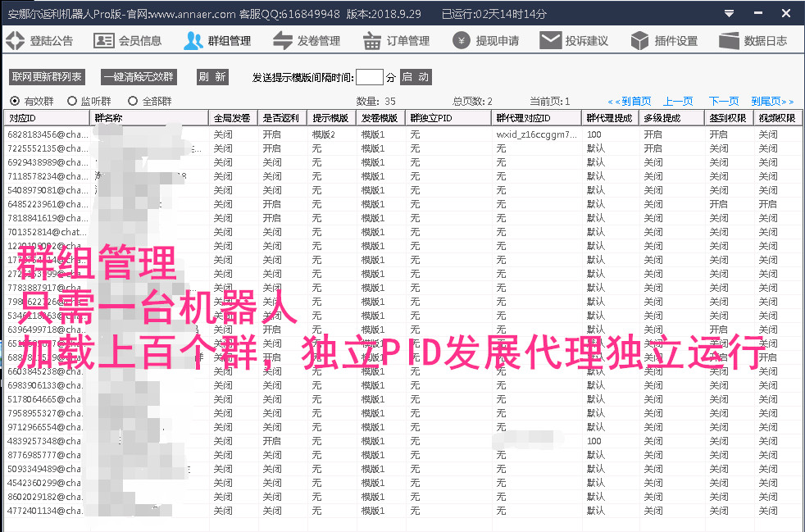Sort by 对应ID column header
The width and height of the screenshot is (805, 532).
pos(48,118)
